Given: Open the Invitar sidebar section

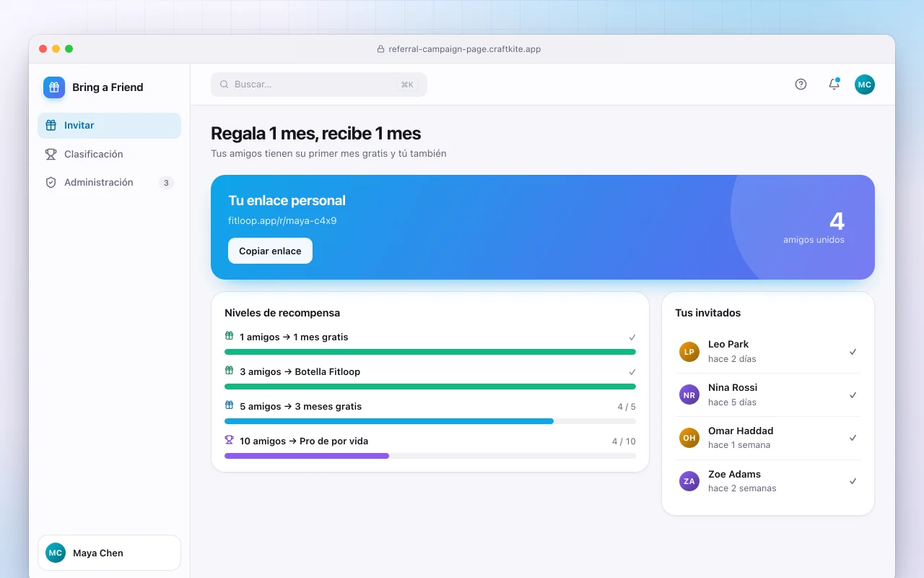Looking at the screenshot, I should click(x=109, y=126).
